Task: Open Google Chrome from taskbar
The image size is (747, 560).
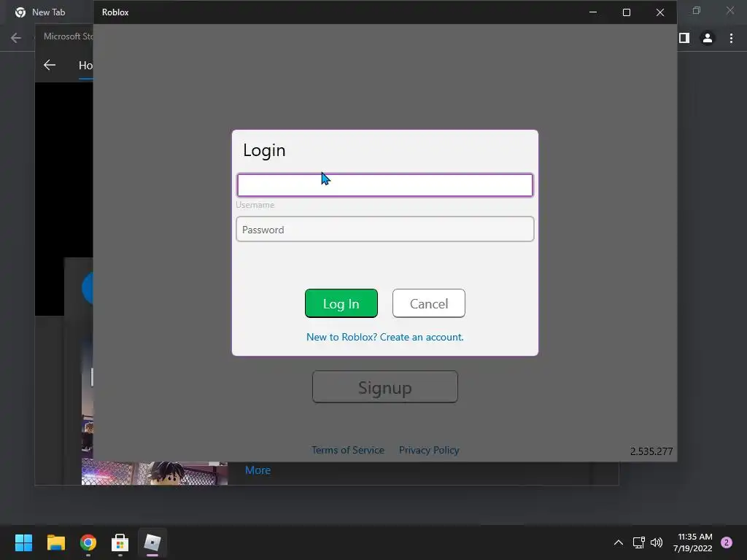Action: [88, 542]
